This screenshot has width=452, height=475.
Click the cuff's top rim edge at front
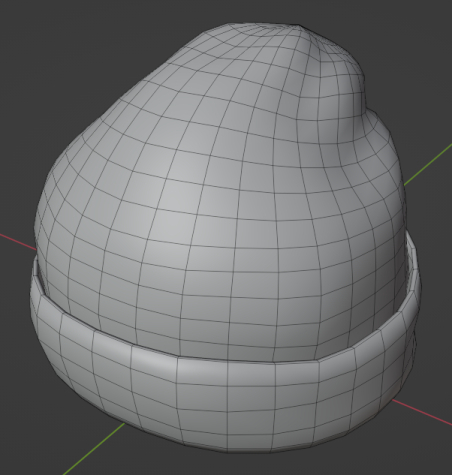[227, 362]
